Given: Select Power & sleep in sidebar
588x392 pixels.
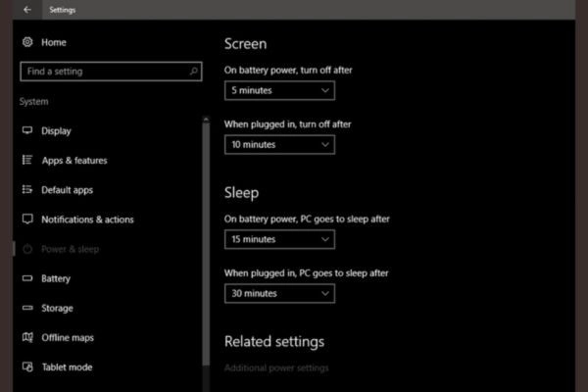Looking at the screenshot, I should (x=70, y=249).
